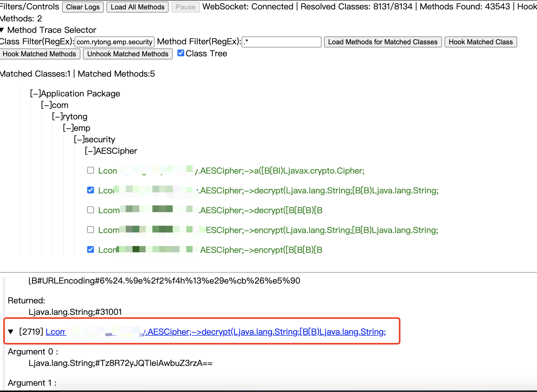Click the Clear Logs button
Screen dimensions: 537x392
tap(83, 7)
